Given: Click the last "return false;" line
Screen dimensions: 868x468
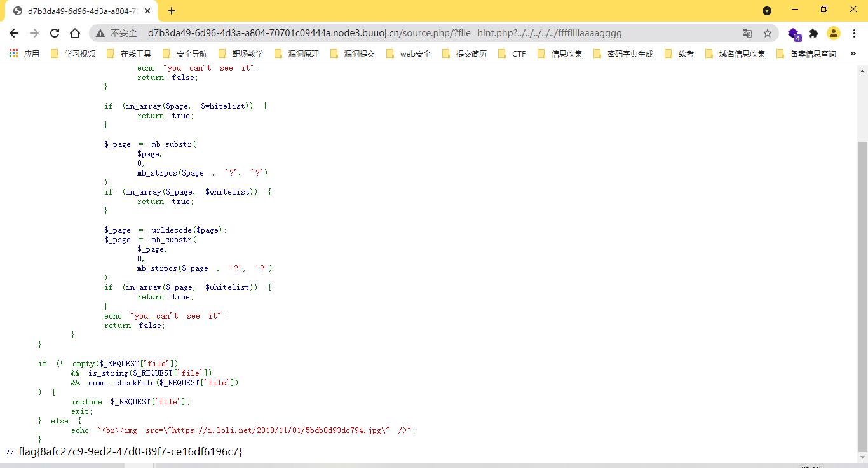Looking at the screenshot, I should point(134,326).
